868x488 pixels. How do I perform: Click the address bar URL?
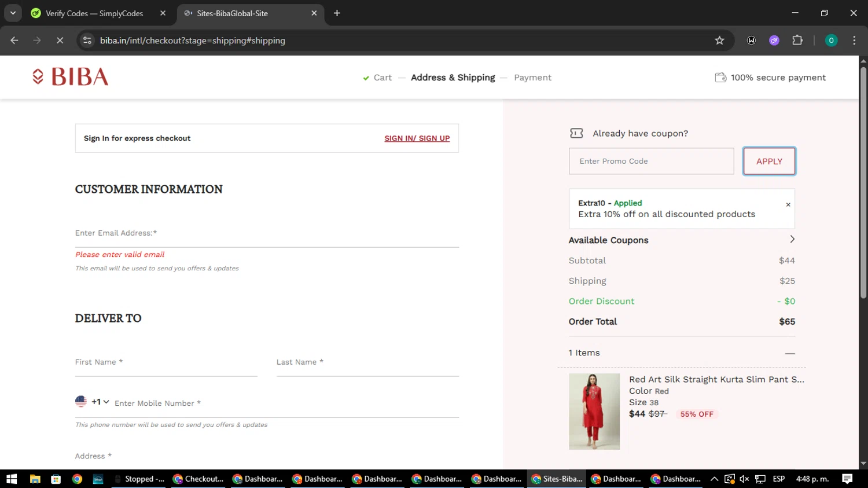coord(193,41)
